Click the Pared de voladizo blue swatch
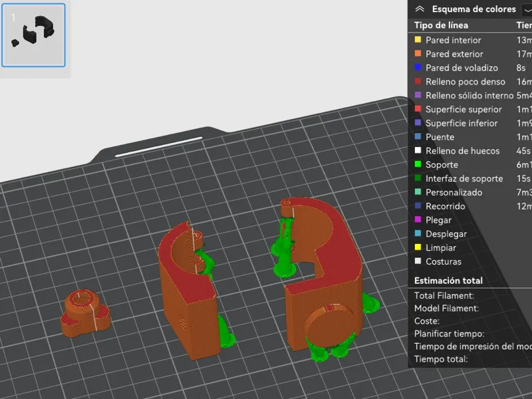 tap(418, 68)
